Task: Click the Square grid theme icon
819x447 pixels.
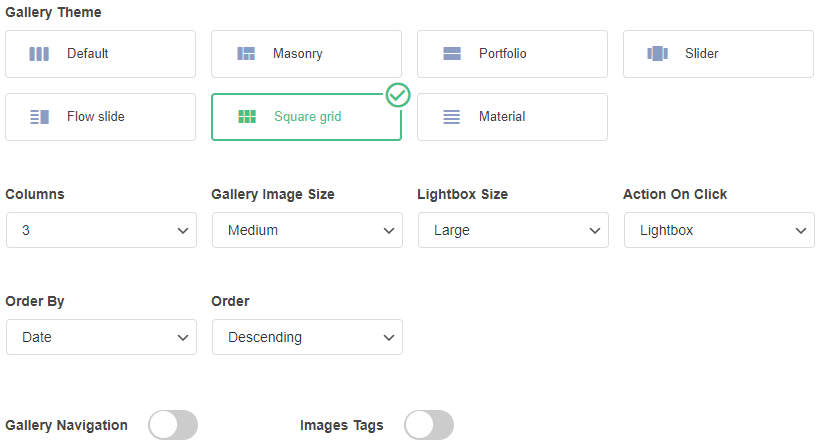Action: point(247,117)
